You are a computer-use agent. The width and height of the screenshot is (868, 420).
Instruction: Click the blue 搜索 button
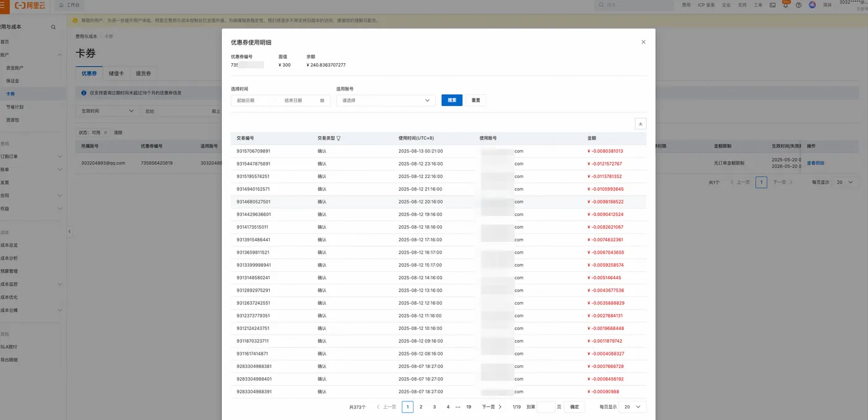pyautogui.click(x=452, y=101)
